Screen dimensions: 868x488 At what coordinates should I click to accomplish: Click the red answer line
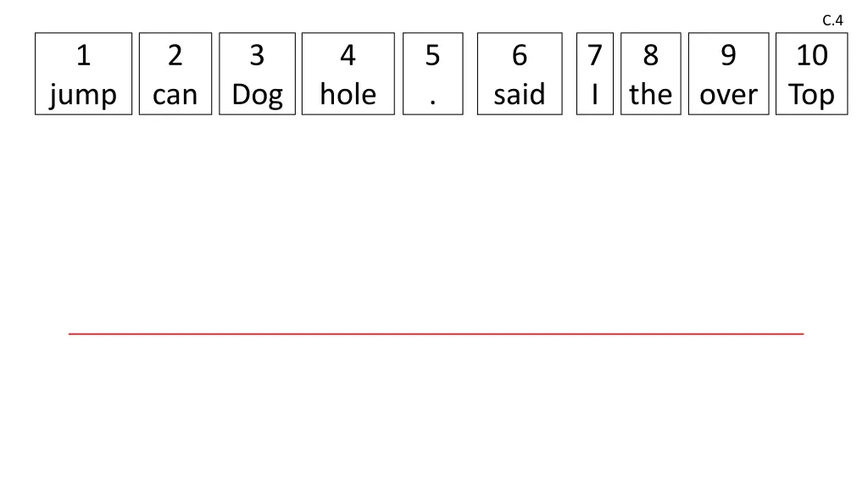tap(436, 335)
